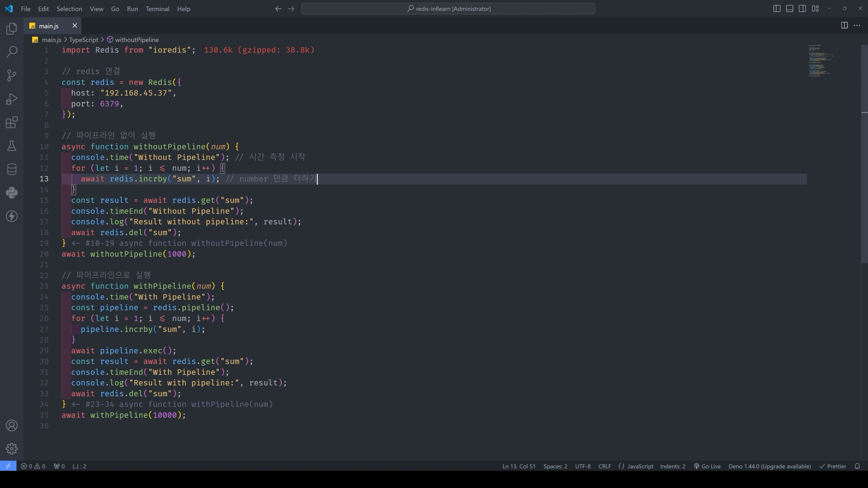Open the Source Control view

[12, 75]
